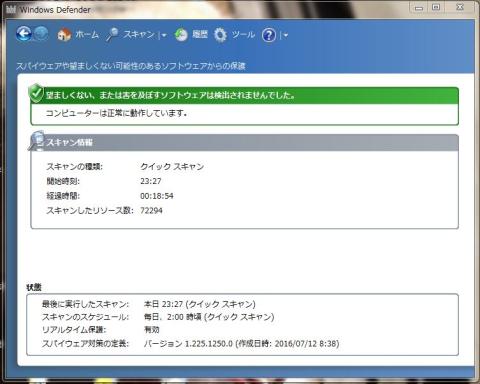480x384 pixels.
Task: Click the house Home icon
Action: (64, 34)
